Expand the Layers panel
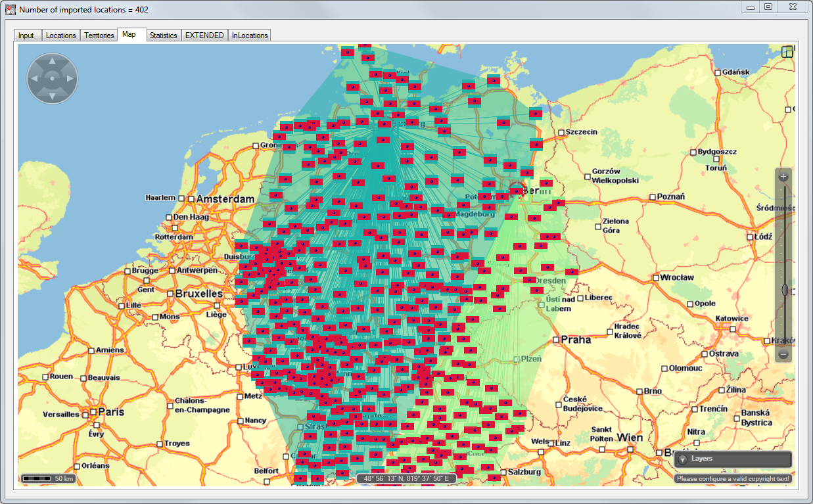The height and width of the screenshot is (504, 813). 683,459
